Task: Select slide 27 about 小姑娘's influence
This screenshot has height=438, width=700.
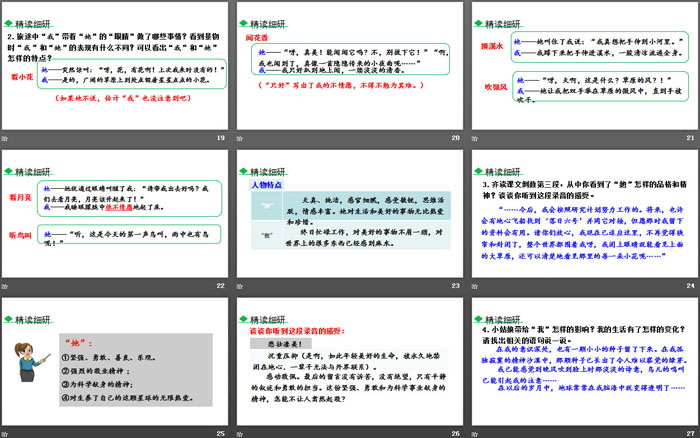Action: (x=582, y=358)
